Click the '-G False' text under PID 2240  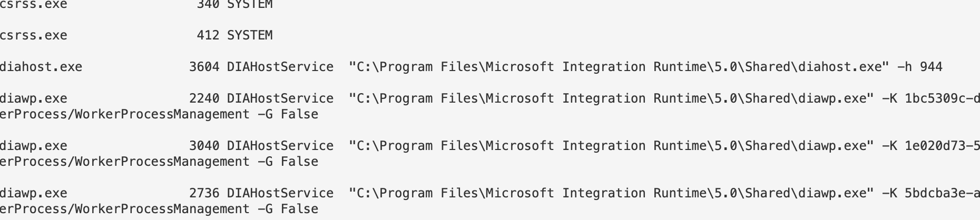pos(288,115)
